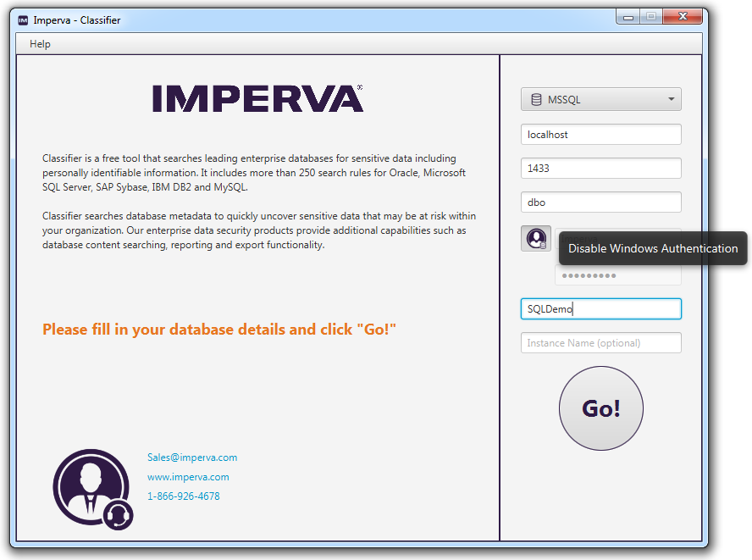Click the port field showing 1433
The image size is (752, 560).
click(601, 169)
